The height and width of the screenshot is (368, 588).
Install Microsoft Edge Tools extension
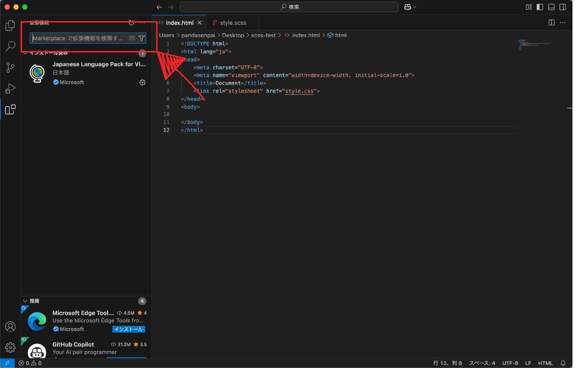tap(129, 329)
